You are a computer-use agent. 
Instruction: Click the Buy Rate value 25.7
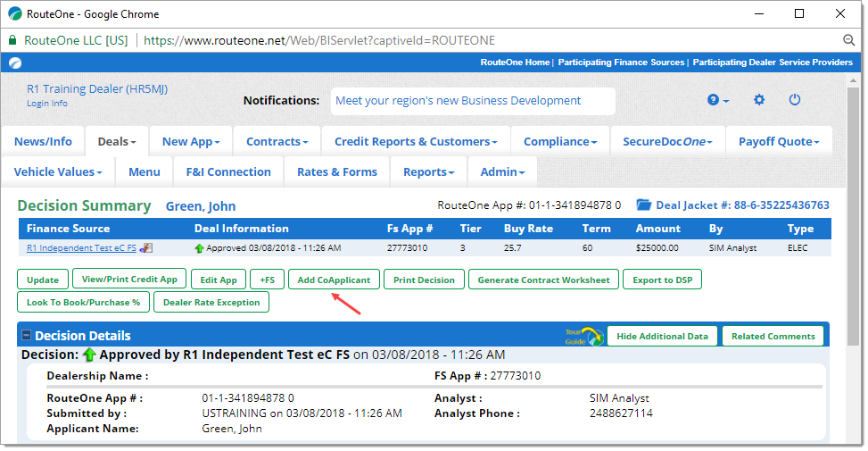512,248
